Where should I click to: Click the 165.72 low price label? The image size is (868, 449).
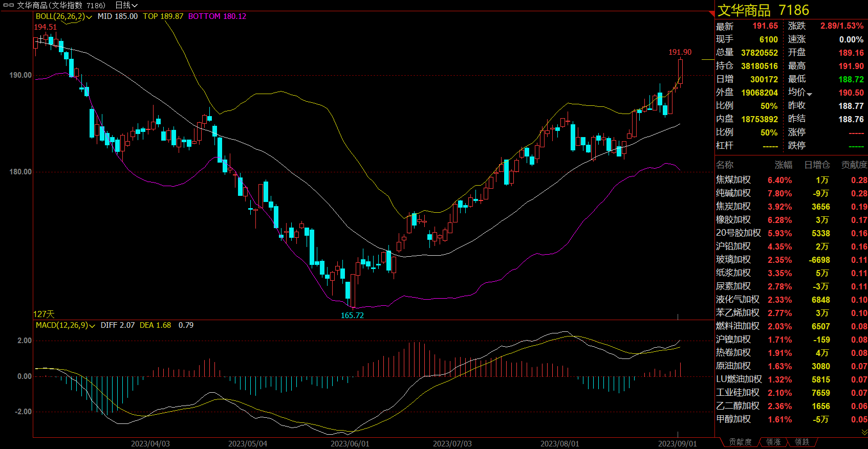coord(352,316)
